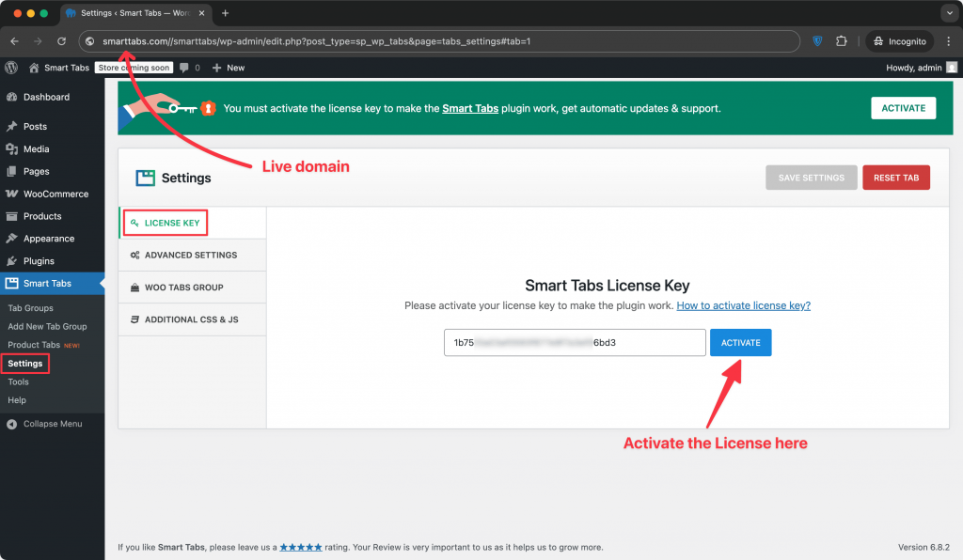Open the site information icon in address bar

pos(89,41)
